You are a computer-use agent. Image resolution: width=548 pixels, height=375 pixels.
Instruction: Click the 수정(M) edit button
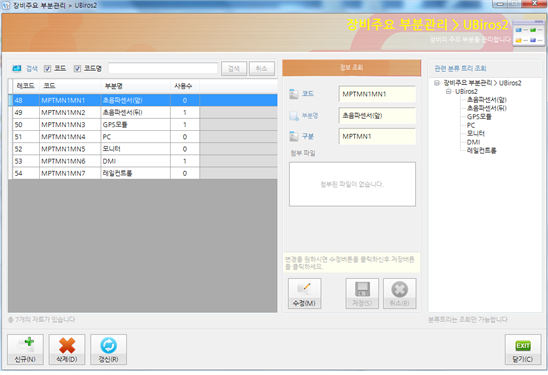pos(304,294)
